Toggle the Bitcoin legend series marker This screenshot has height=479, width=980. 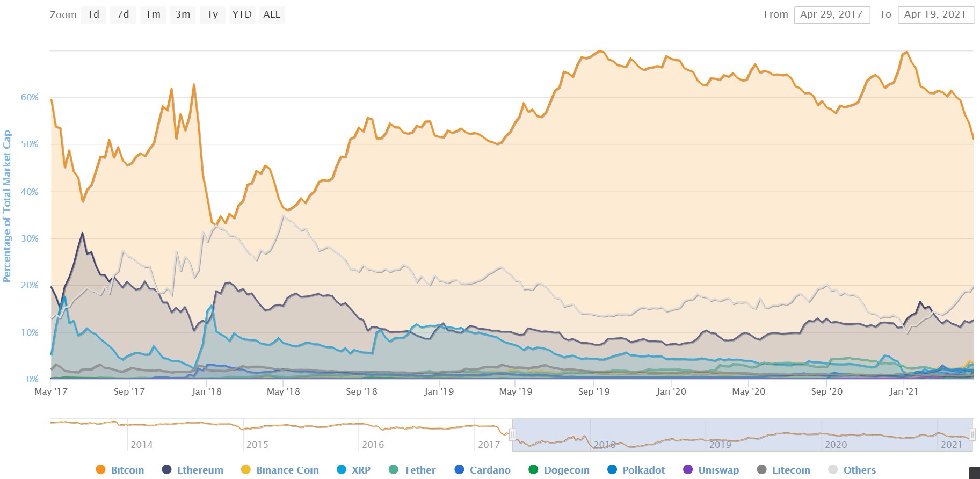(100, 470)
